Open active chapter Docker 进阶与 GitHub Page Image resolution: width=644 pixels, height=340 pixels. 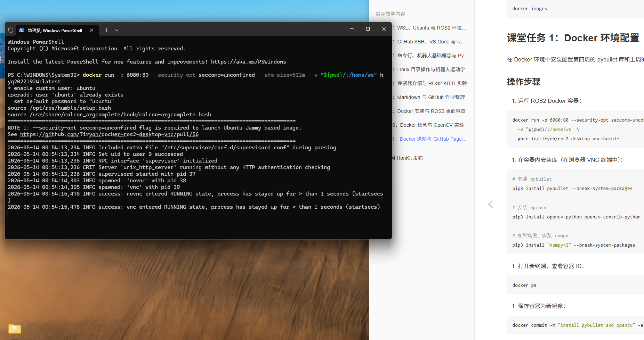click(433, 139)
